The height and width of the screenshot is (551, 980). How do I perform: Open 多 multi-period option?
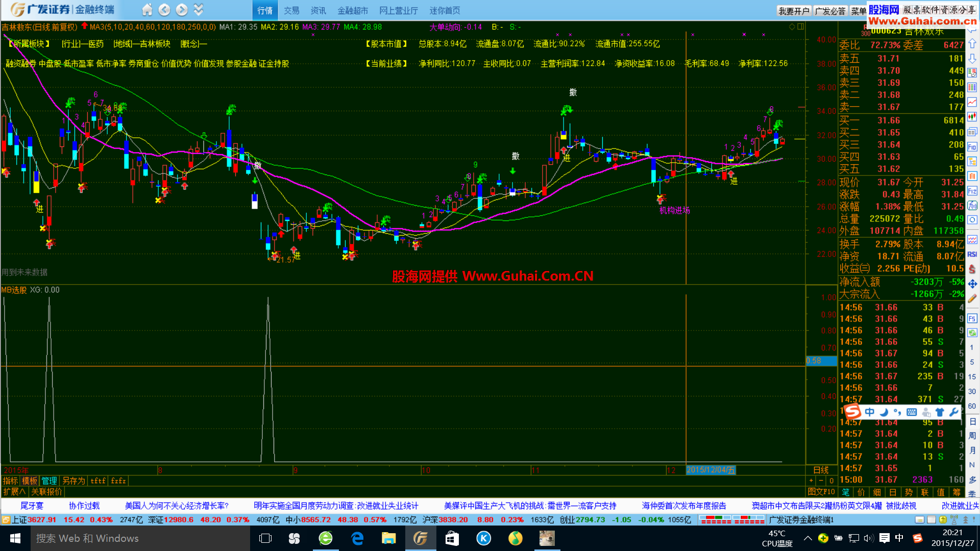point(972,480)
